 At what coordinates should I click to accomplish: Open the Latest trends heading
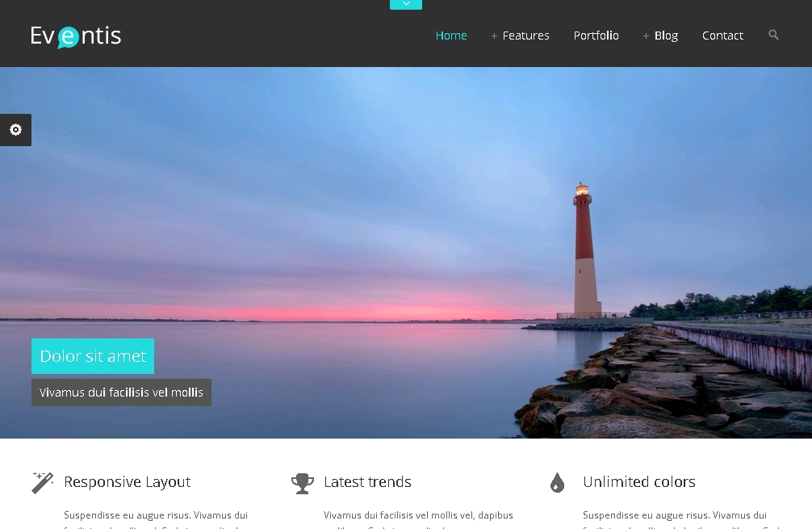click(x=367, y=482)
